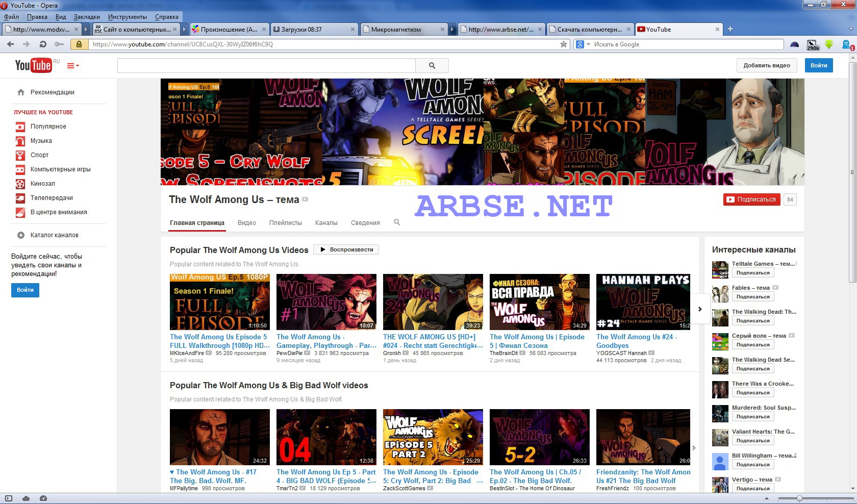Click the YouTube search input field
The image size is (857, 504).
(266, 65)
